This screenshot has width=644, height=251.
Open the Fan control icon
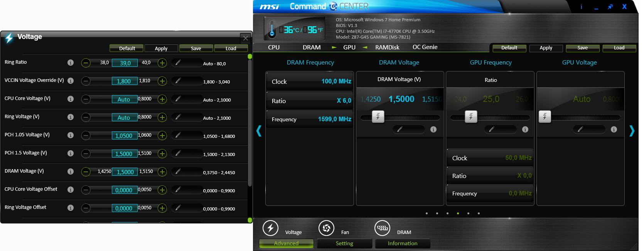(326, 228)
